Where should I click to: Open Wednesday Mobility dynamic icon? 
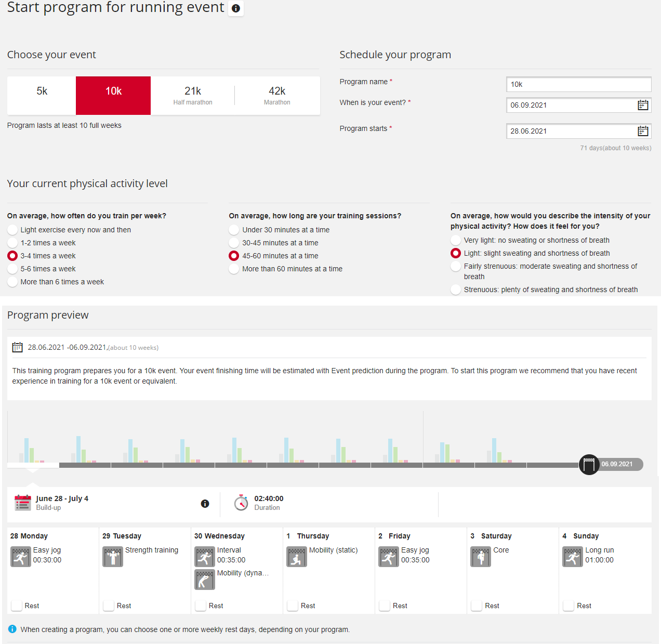[x=205, y=580]
